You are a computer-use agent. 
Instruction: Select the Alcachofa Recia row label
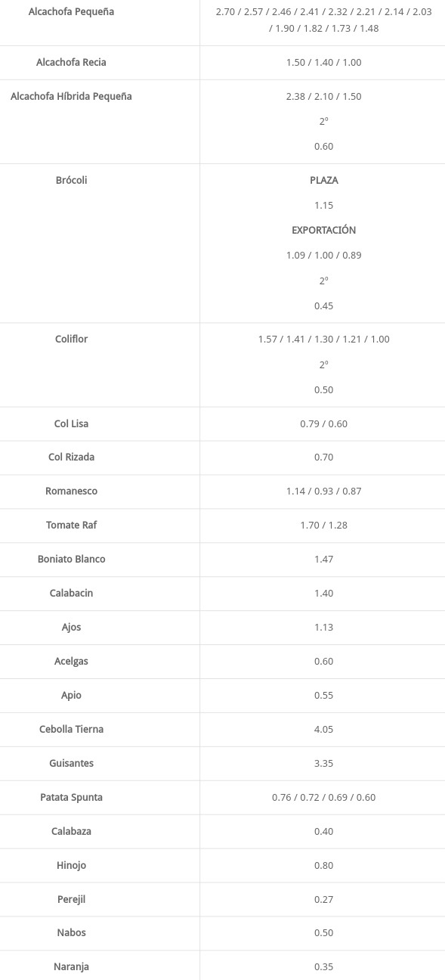coord(71,62)
